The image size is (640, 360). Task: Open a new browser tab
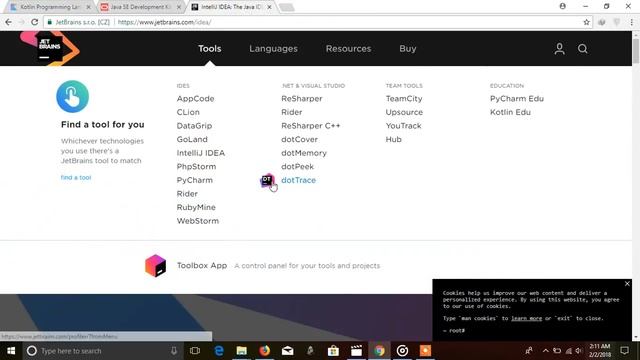[x=287, y=7]
